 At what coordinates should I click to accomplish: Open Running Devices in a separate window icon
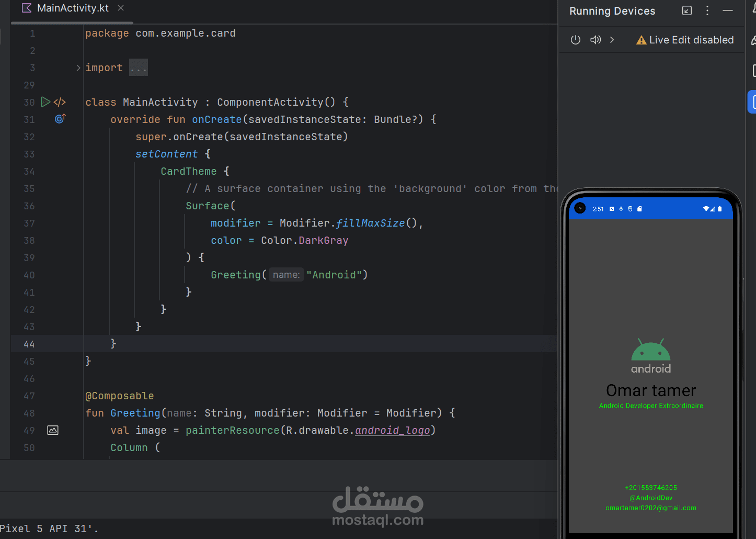tap(687, 10)
